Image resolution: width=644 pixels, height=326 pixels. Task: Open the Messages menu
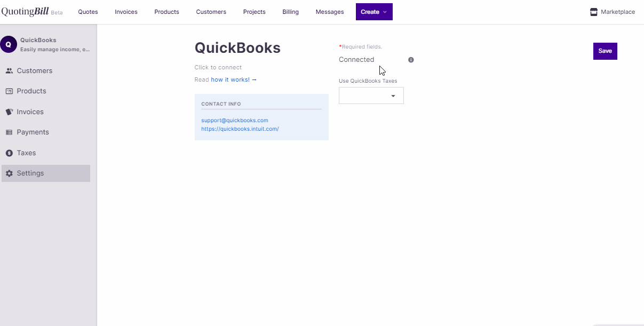tap(330, 12)
